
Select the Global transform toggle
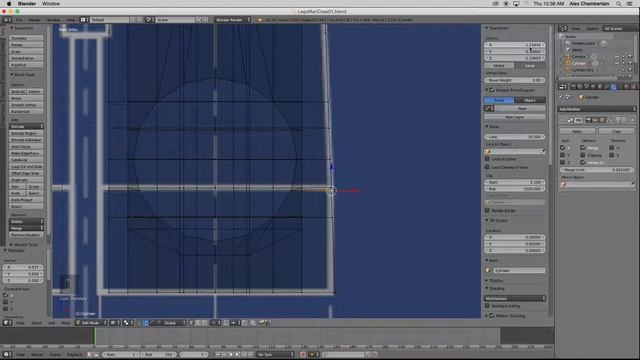(499, 66)
